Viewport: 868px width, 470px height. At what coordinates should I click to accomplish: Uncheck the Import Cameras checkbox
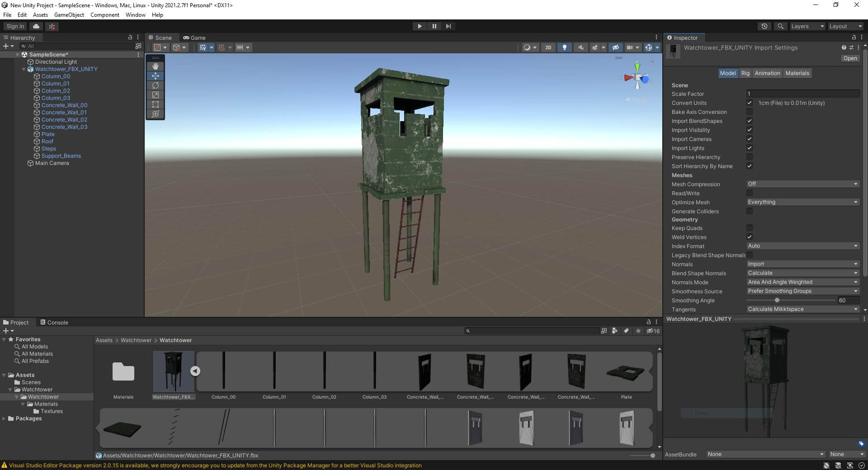tap(749, 139)
